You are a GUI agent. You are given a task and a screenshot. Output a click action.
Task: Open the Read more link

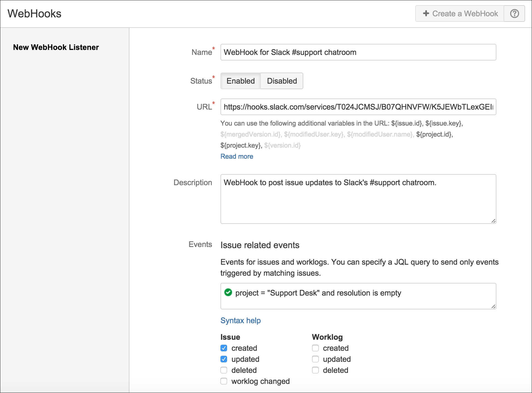(237, 156)
